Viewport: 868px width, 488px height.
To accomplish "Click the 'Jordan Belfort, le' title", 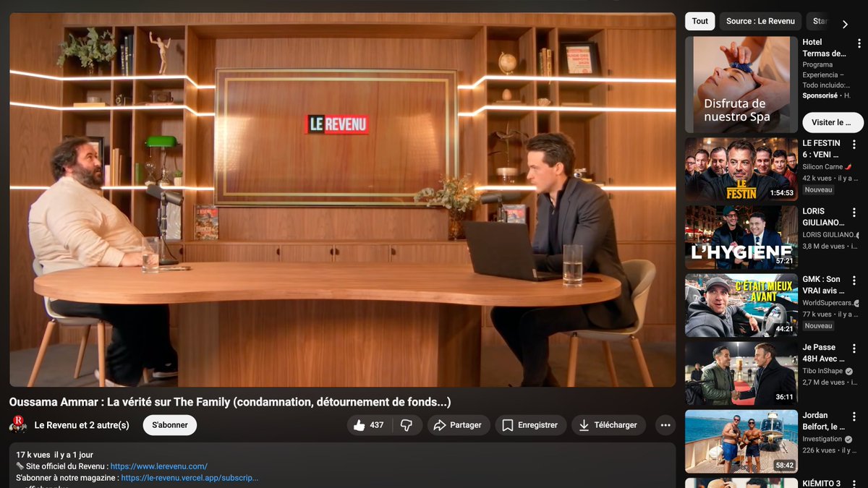I will click(x=823, y=421).
